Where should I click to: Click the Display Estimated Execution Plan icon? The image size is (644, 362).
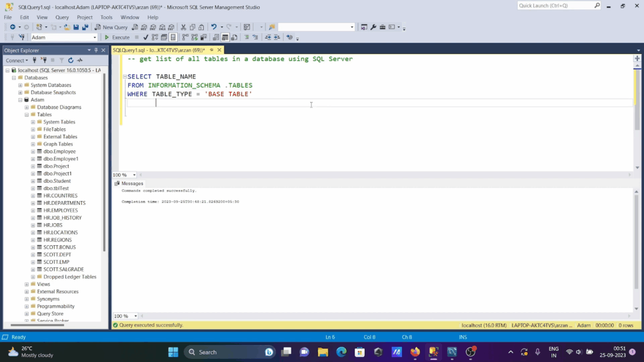coord(155,37)
